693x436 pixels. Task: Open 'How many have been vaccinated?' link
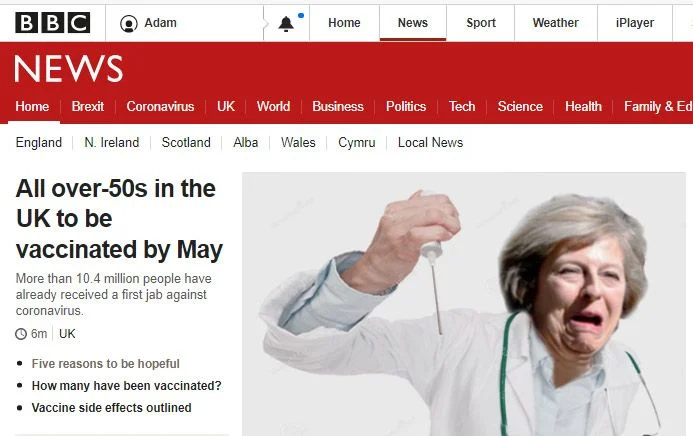(126, 386)
